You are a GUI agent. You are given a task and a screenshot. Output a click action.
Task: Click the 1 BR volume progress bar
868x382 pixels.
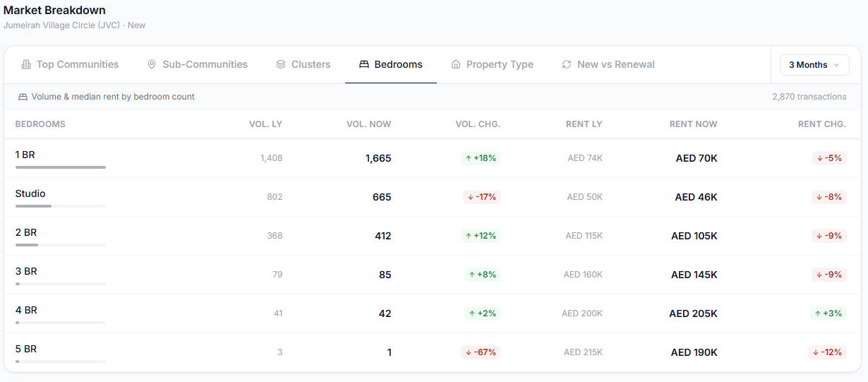coord(61,167)
